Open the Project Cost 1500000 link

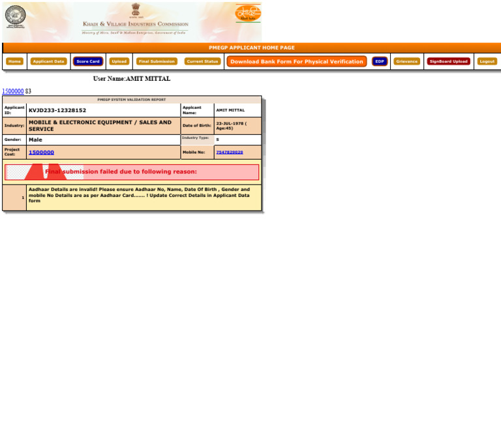41,153
